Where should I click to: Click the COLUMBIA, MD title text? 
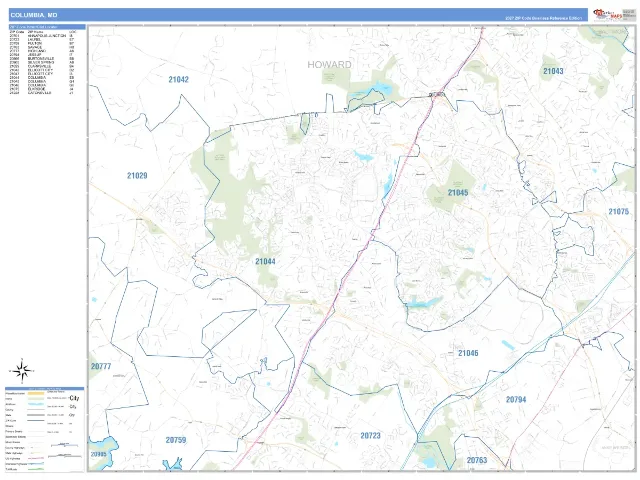(34, 15)
